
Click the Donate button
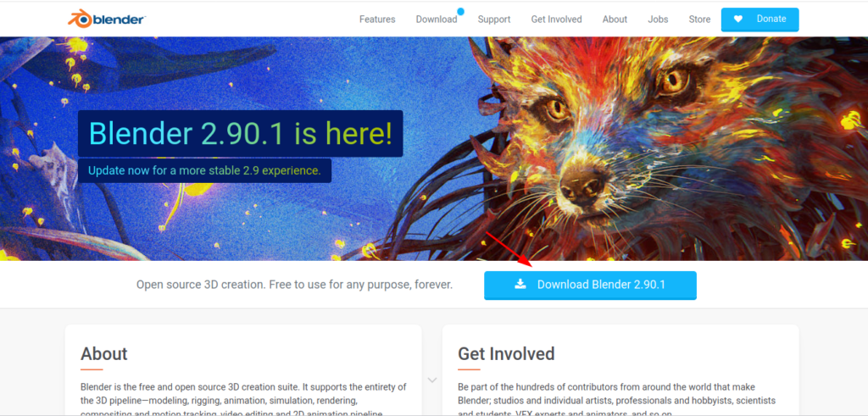pyautogui.click(x=759, y=19)
